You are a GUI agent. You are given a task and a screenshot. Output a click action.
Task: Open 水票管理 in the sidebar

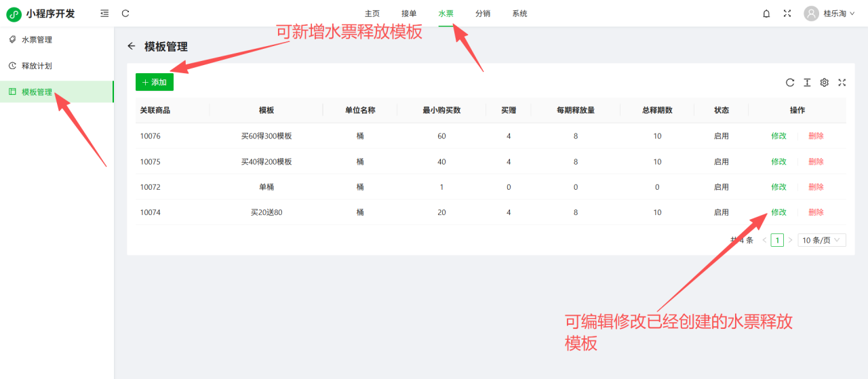click(37, 40)
